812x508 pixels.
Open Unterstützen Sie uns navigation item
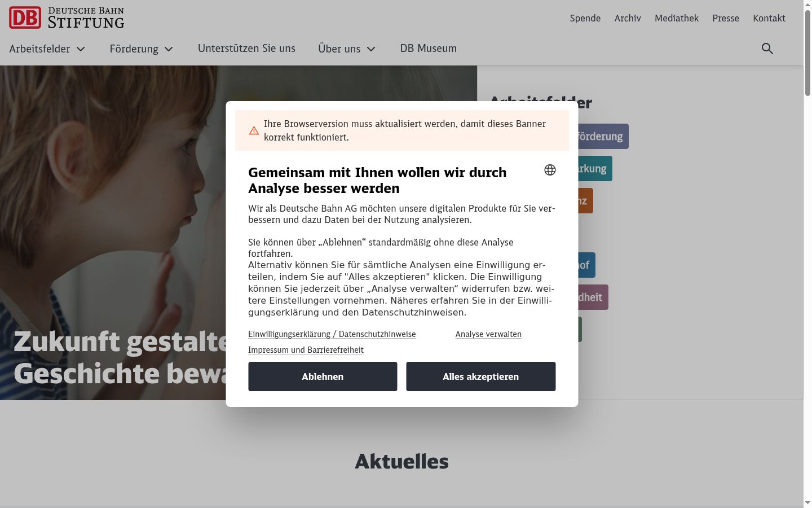pyautogui.click(x=246, y=49)
